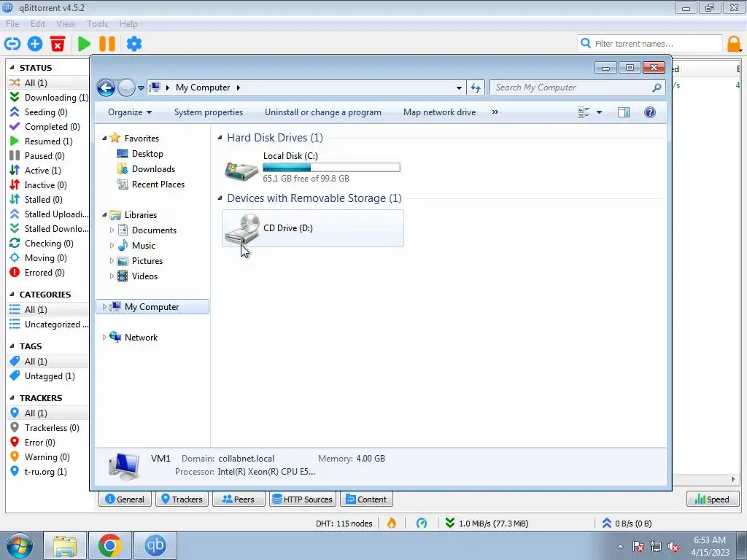Open the Organize dropdown
Image resolution: width=747 pixels, height=560 pixels.
tap(130, 112)
